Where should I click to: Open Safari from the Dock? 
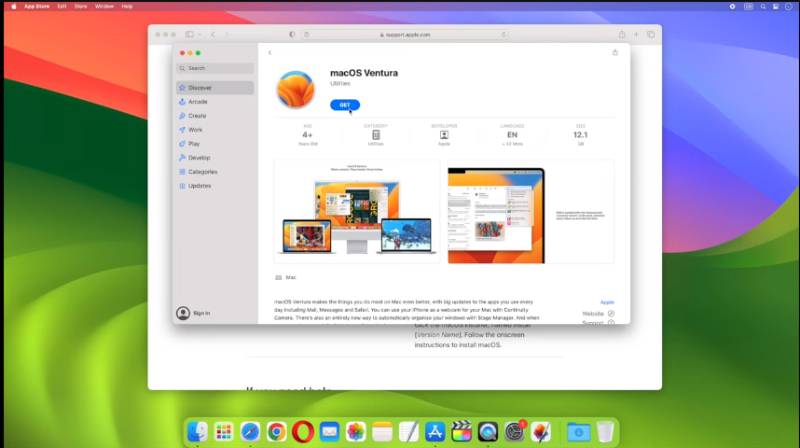[x=250, y=432]
